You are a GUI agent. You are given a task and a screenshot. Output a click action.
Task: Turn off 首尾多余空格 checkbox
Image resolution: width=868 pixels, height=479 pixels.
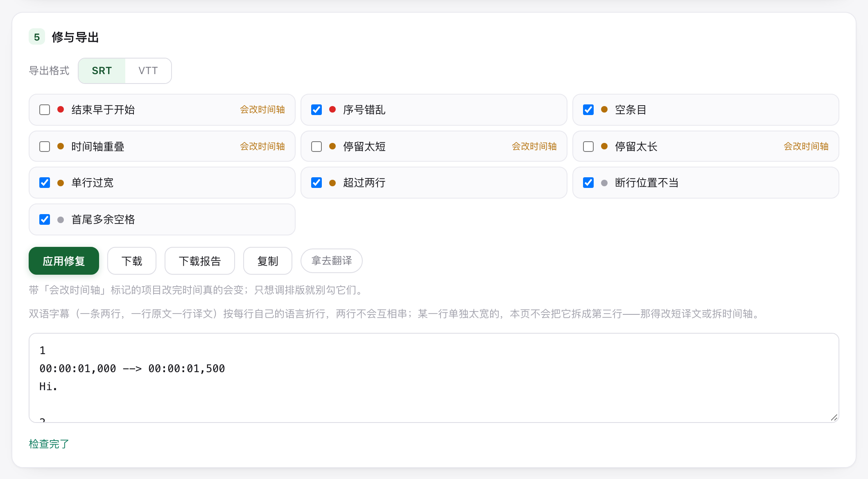45,219
